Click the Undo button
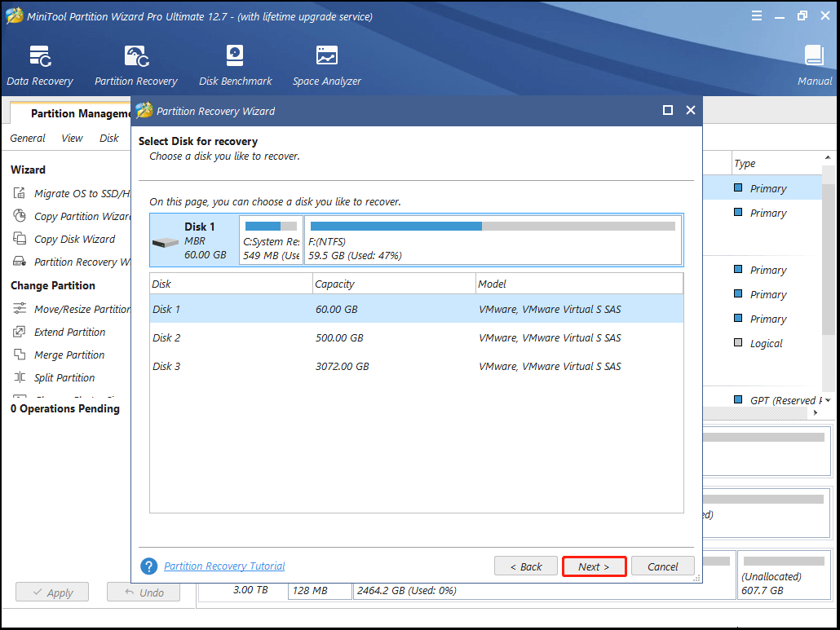Image resolution: width=840 pixels, height=630 pixels. pyautogui.click(x=144, y=592)
